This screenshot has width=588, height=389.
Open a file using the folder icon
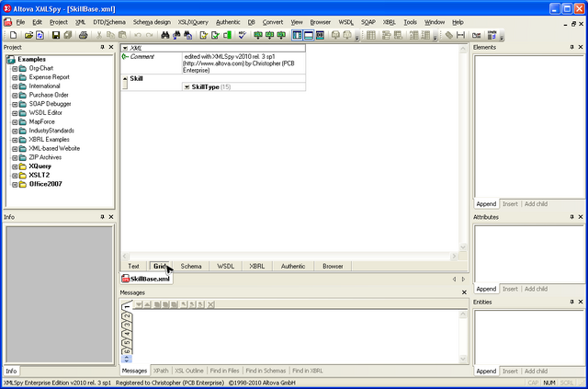pyautogui.click(x=28, y=35)
